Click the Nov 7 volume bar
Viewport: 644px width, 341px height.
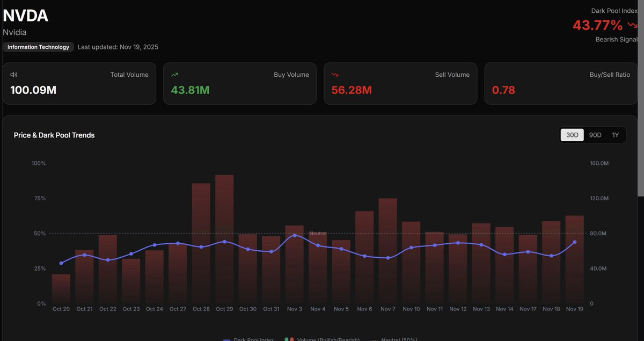coord(388,251)
